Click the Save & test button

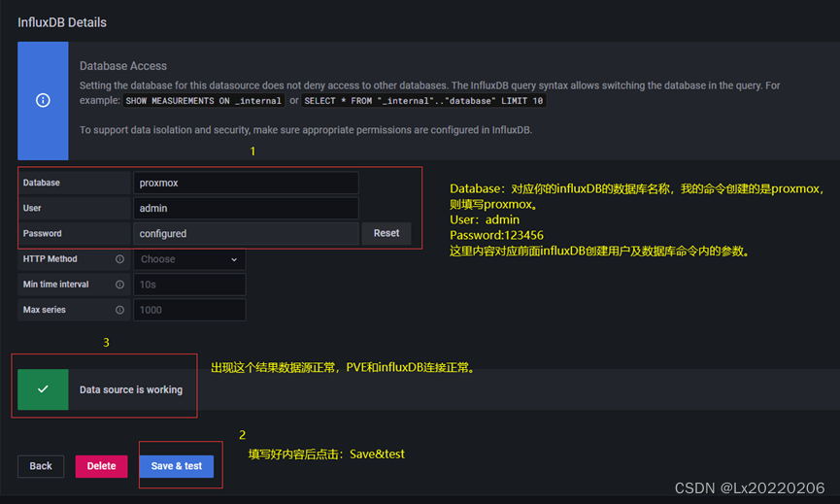click(176, 466)
